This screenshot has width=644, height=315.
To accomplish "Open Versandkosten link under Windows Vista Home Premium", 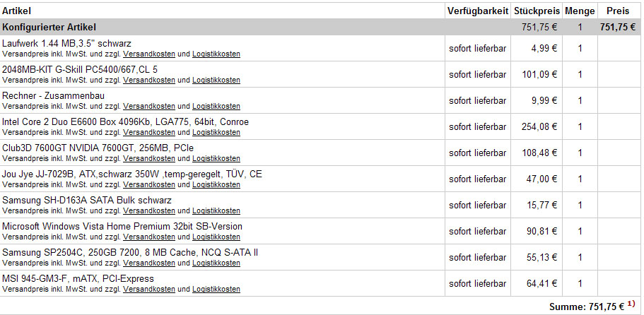I will coord(148,237).
